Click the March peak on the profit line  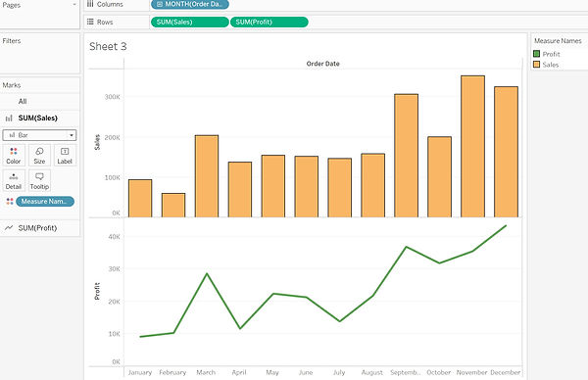tap(207, 273)
